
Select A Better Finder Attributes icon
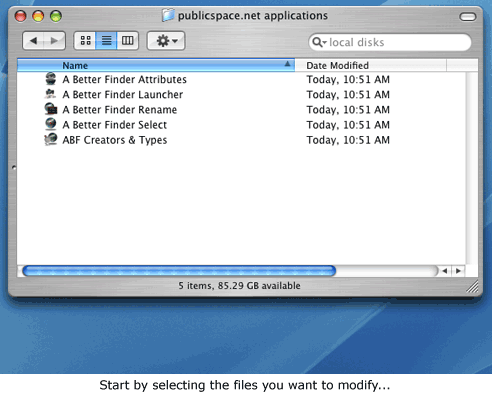coord(51,79)
